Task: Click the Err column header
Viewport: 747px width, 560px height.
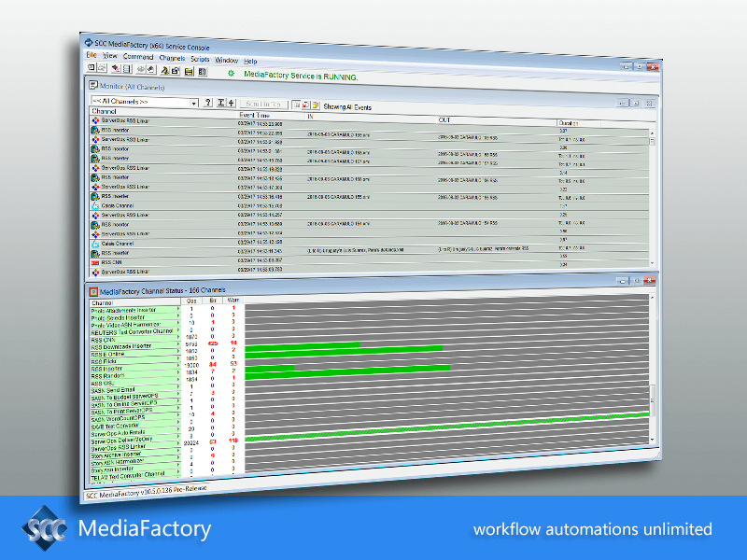Action: tap(213, 301)
